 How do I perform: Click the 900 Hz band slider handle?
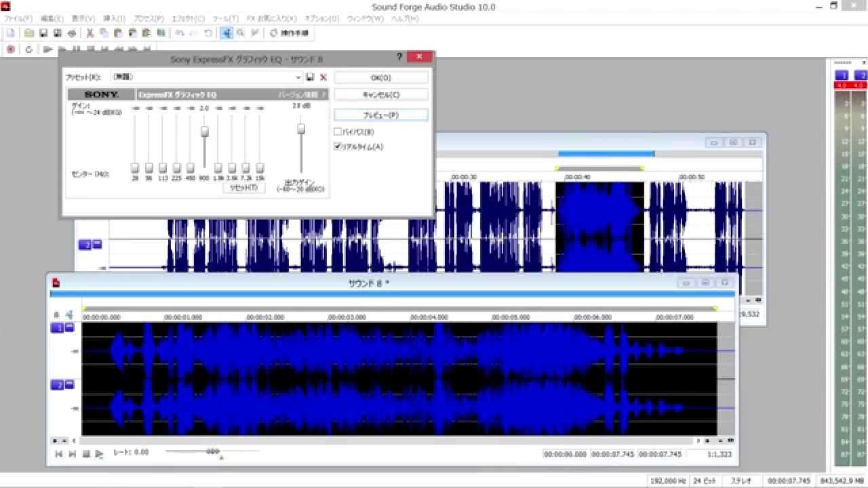coord(204,131)
